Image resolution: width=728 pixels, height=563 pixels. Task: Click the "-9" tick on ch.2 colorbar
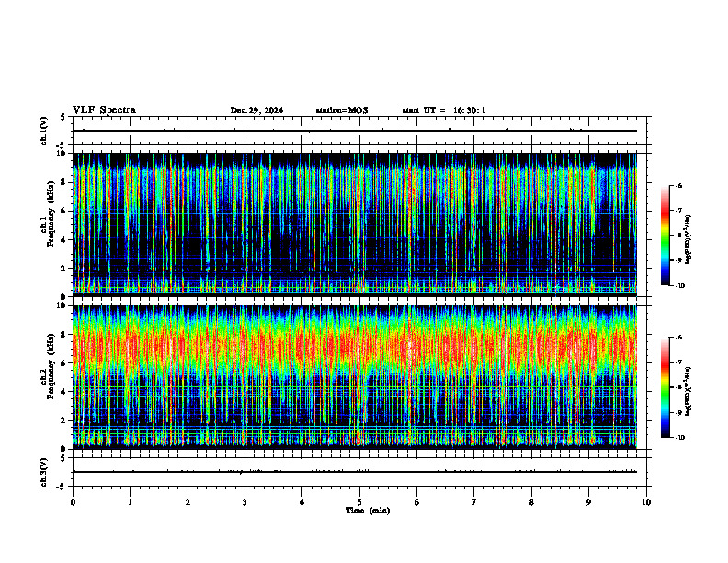point(678,412)
